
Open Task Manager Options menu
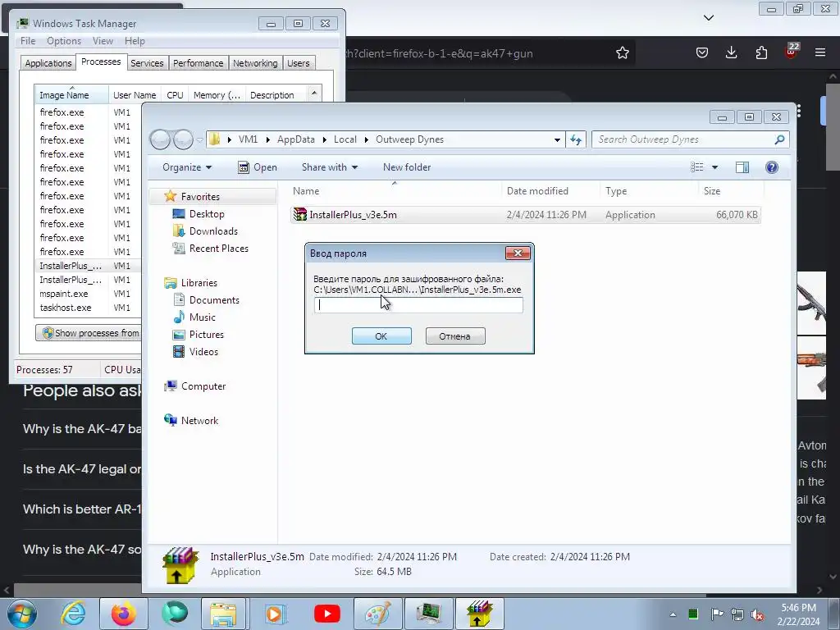pyautogui.click(x=64, y=41)
